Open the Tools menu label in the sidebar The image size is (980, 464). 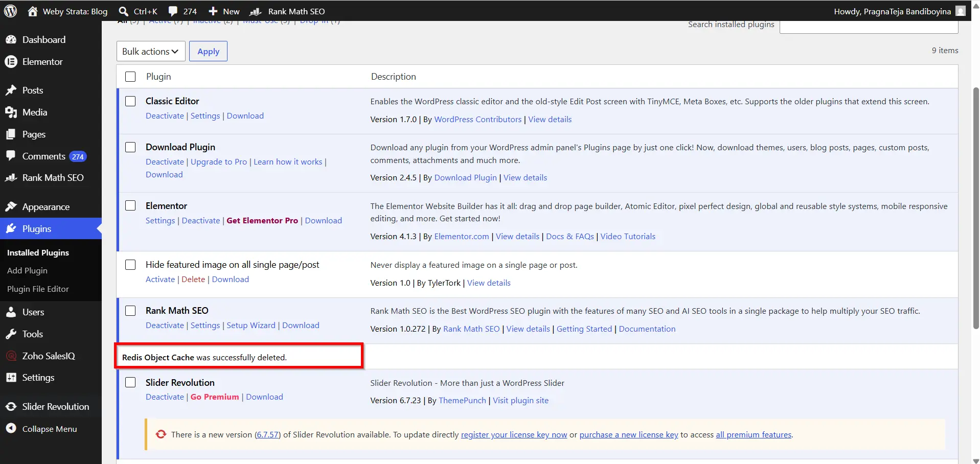(x=33, y=334)
